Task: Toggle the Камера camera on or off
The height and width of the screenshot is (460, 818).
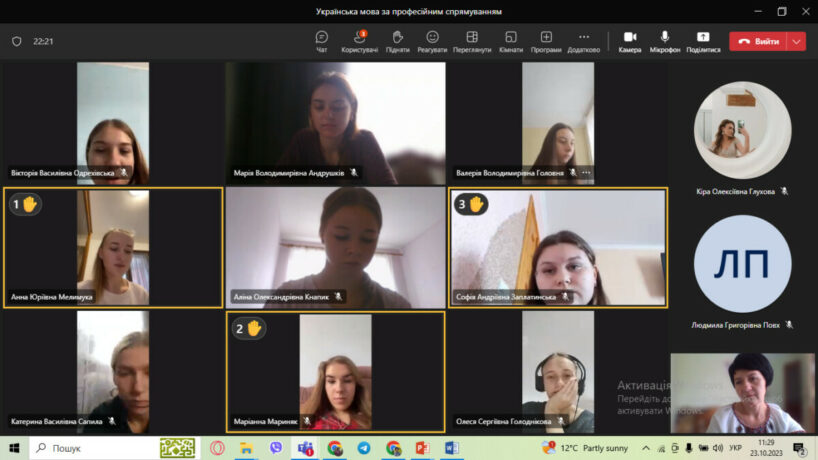Action: click(x=630, y=41)
